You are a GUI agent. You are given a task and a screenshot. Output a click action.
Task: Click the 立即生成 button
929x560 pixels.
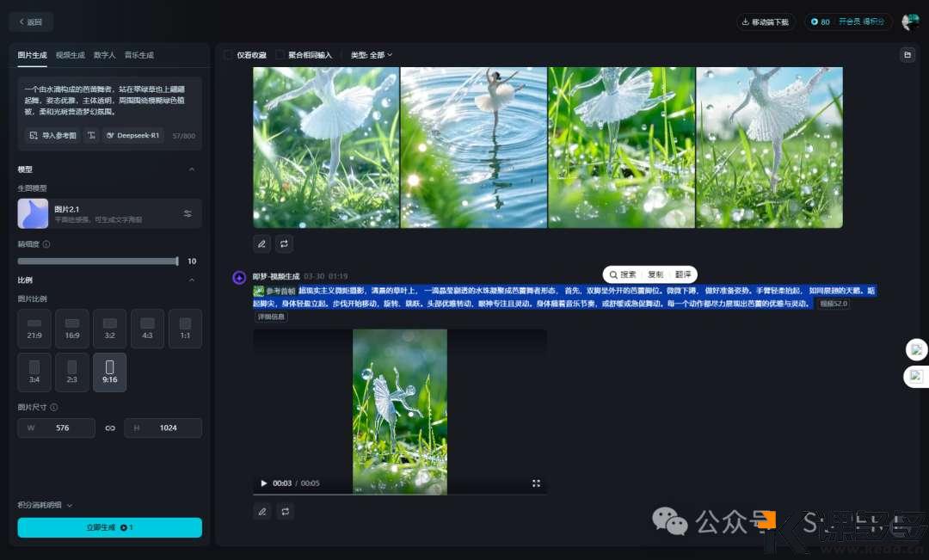109,527
